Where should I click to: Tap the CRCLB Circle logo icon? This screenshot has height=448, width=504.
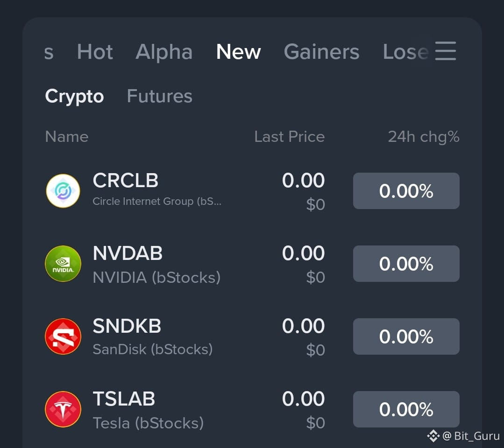[x=63, y=191]
